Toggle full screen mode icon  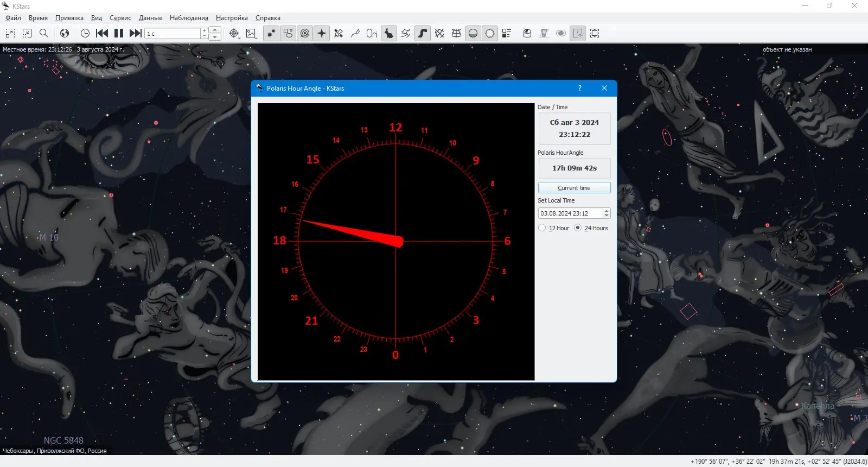click(x=595, y=33)
